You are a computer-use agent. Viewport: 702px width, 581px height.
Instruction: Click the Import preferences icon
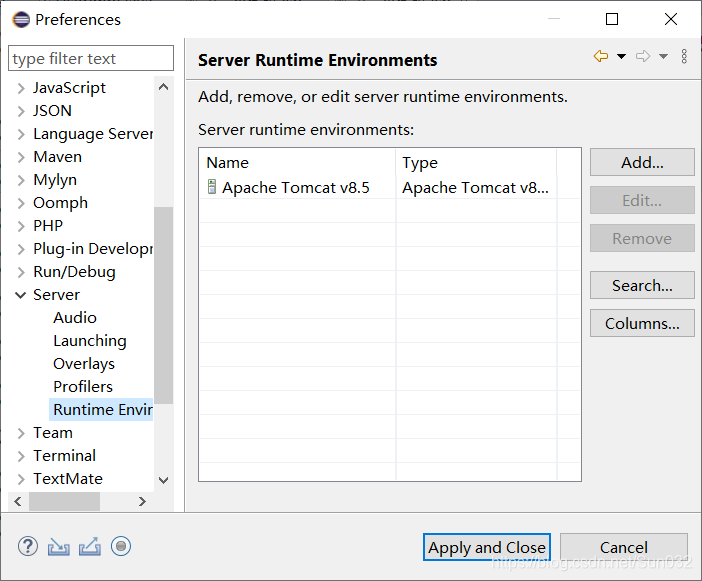point(59,547)
